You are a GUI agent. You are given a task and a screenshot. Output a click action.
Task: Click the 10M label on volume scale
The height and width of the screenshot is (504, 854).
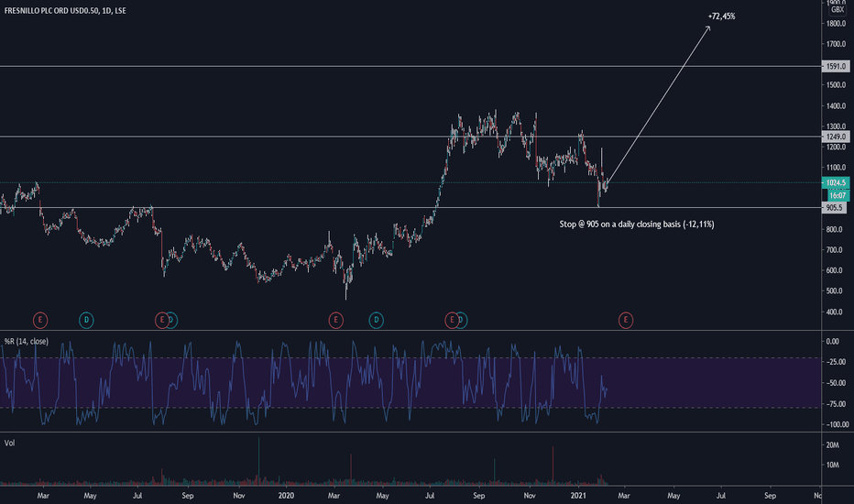(833, 465)
